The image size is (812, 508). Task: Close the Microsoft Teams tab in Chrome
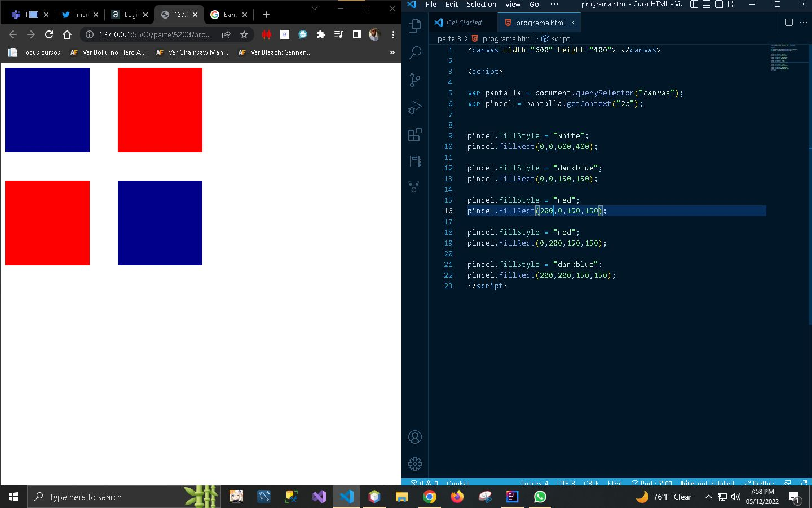46,15
